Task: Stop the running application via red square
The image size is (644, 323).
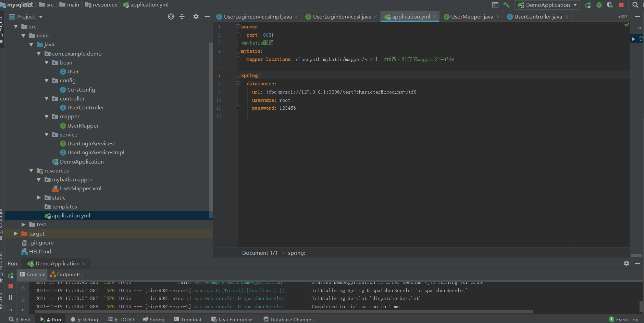Action: (621, 5)
